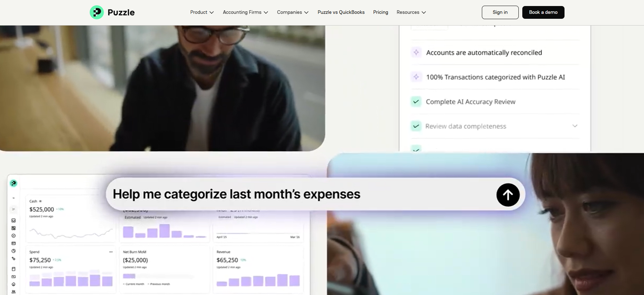Click the $75,250 Spend value
The height and width of the screenshot is (295, 644).
[40, 260]
